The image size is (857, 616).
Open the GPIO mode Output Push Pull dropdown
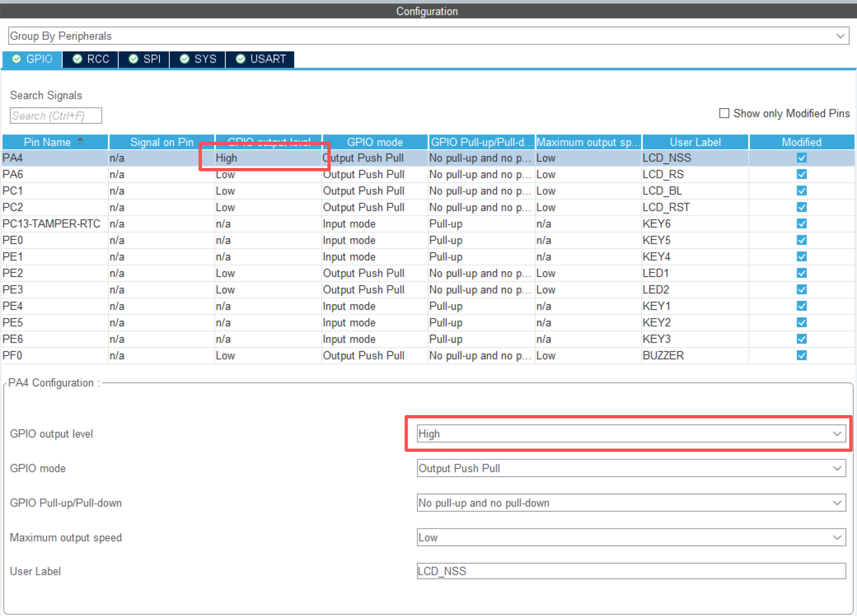[x=631, y=468]
